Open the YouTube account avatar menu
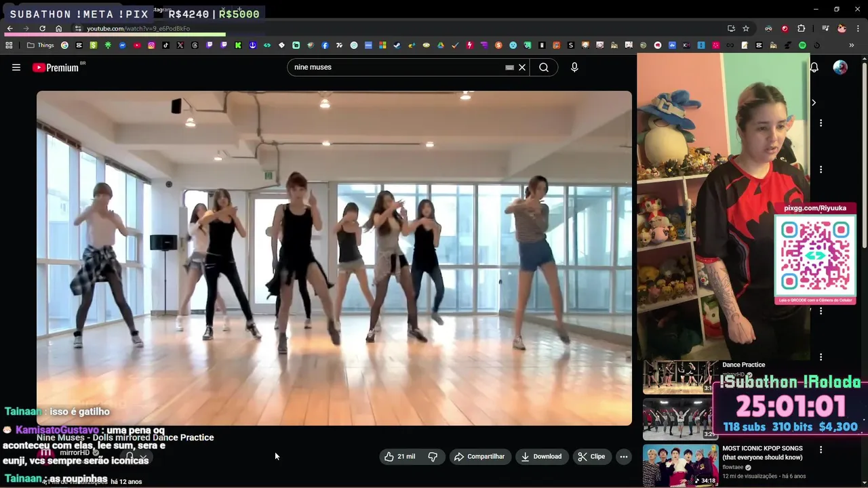This screenshot has width=868, height=488. (840, 67)
